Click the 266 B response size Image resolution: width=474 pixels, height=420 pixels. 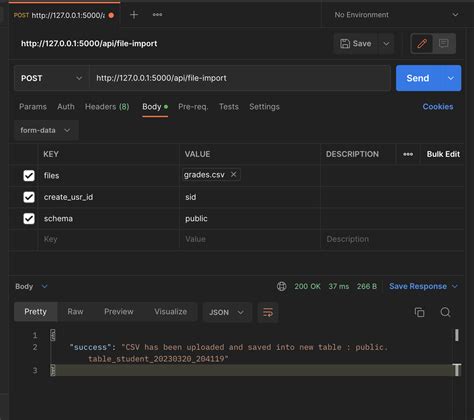click(367, 286)
